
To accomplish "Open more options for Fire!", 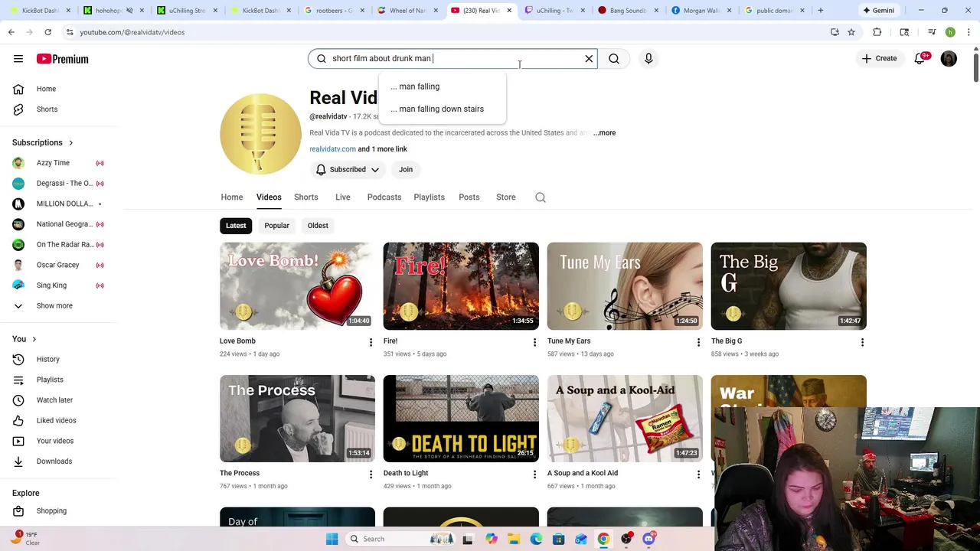I will click(534, 342).
